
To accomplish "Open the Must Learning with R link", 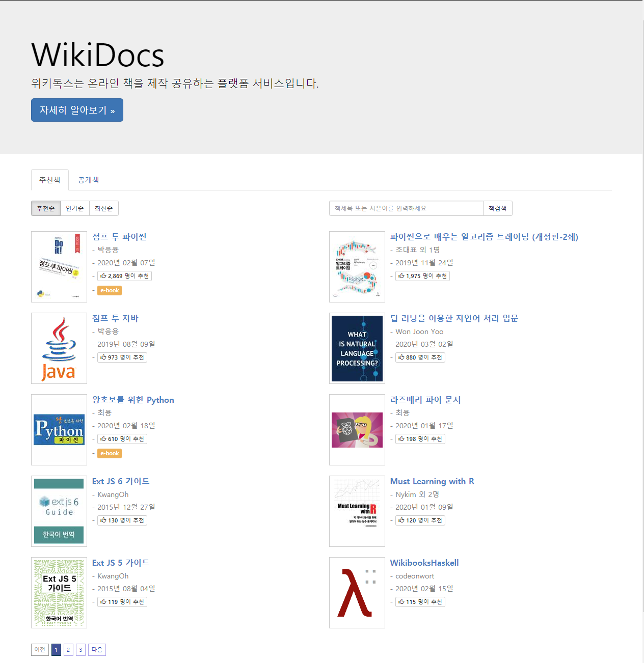I will pyautogui.click(x=432, y=481).
